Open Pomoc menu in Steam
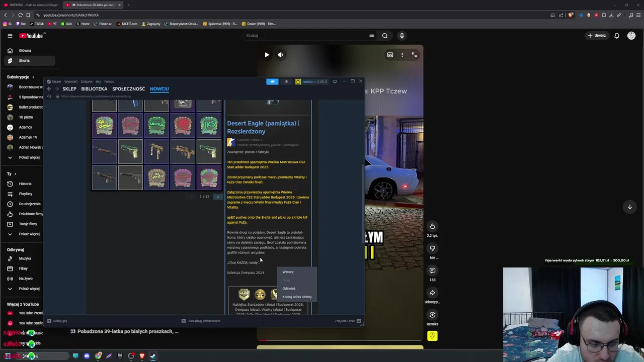Image resolution: width=644 pixels, height=362 pixels. 109,81
